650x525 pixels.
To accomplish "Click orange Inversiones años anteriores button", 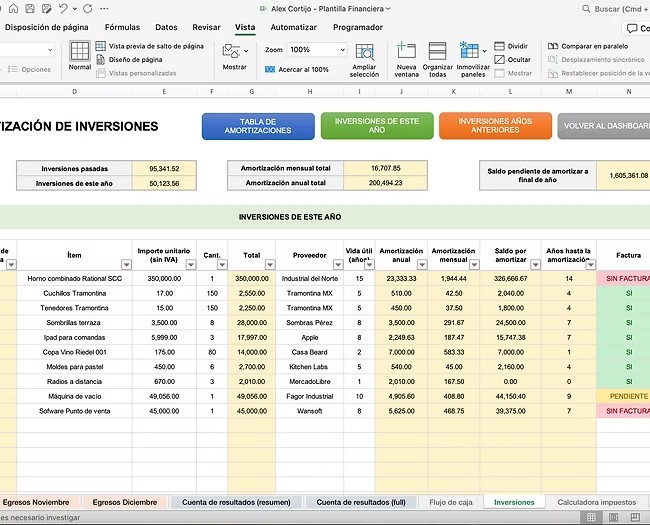I will 495,126.
